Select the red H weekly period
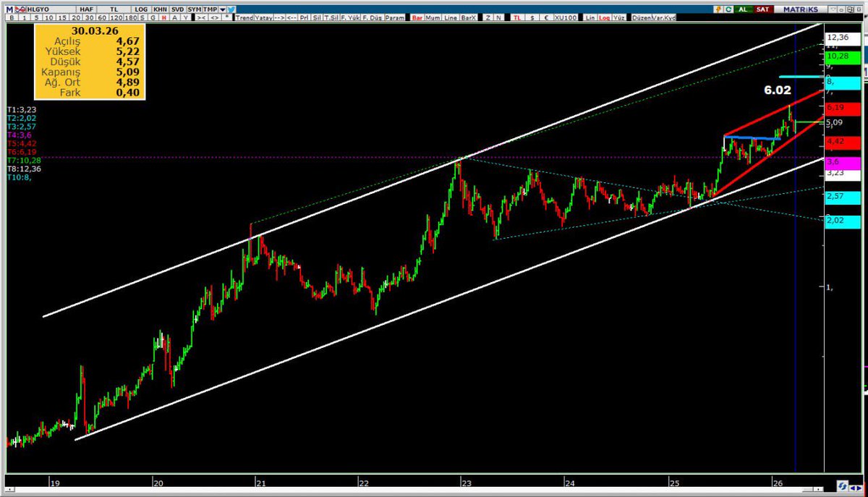The width and height of the screenshot is (868, 497). click(x=164, y=17)
